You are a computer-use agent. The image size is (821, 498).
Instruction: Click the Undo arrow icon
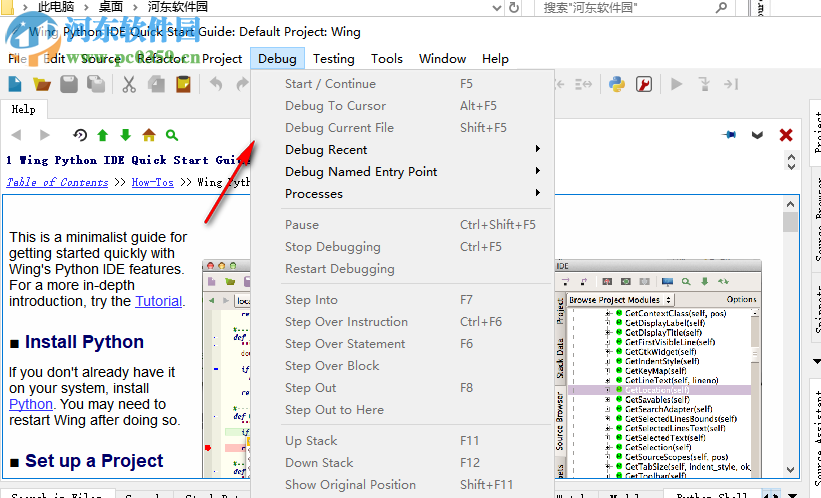(216, 84)
